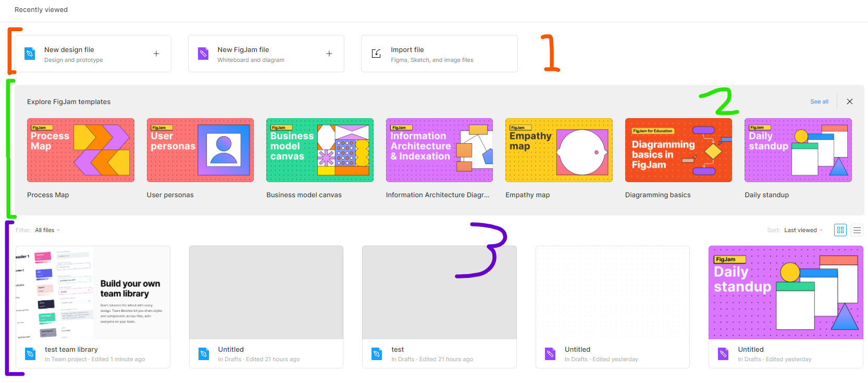Click the purple New FigJam file icon
Viewport: 868px width, 383px height.
203,54
